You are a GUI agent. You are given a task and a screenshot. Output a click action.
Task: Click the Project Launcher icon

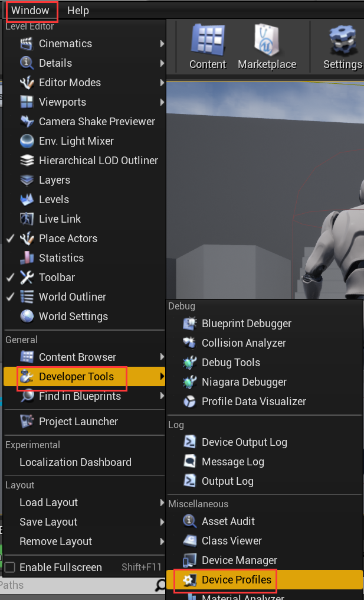click(x=27, y=422)
